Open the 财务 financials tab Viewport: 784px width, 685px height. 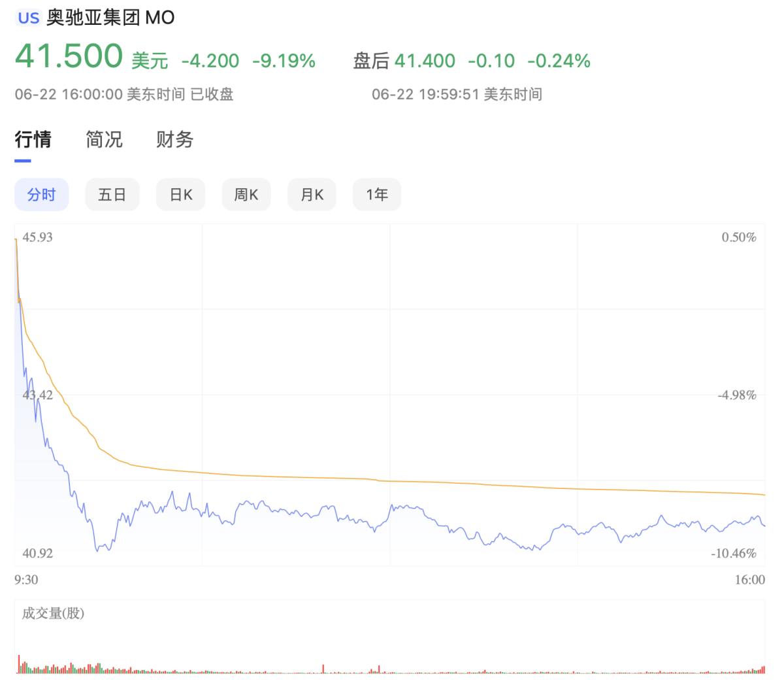[174, 140]
